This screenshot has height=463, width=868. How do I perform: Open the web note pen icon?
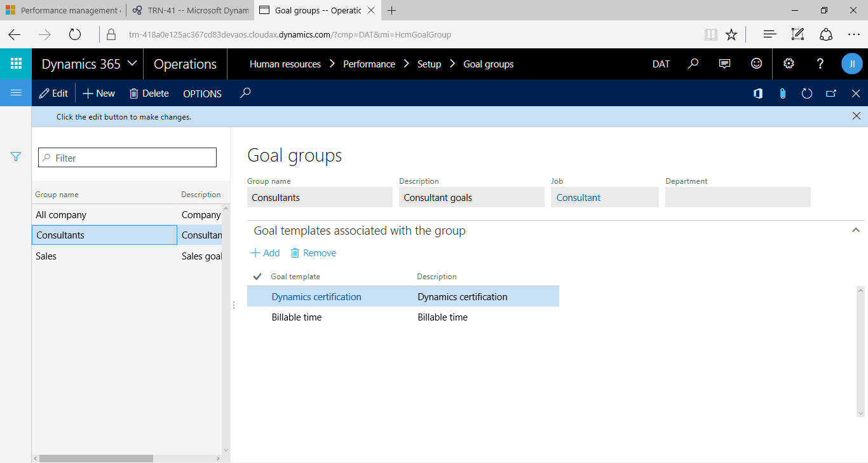(x=797, y=34)
